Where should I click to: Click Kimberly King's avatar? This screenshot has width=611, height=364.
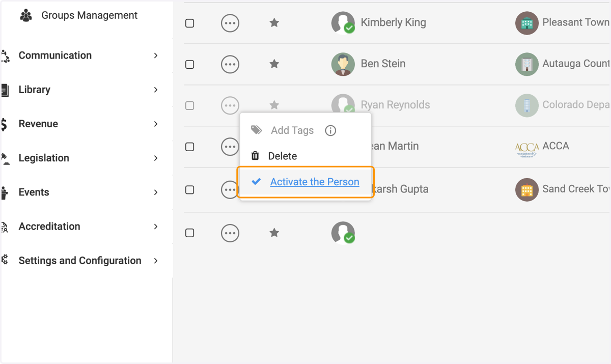point(343,23)
